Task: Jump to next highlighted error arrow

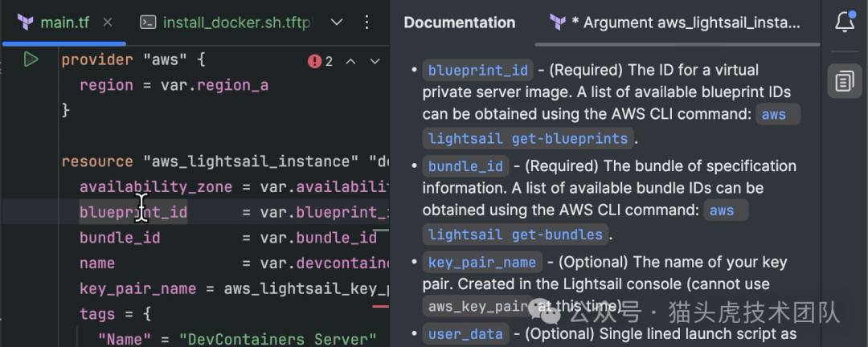Action: pos(375,61)
